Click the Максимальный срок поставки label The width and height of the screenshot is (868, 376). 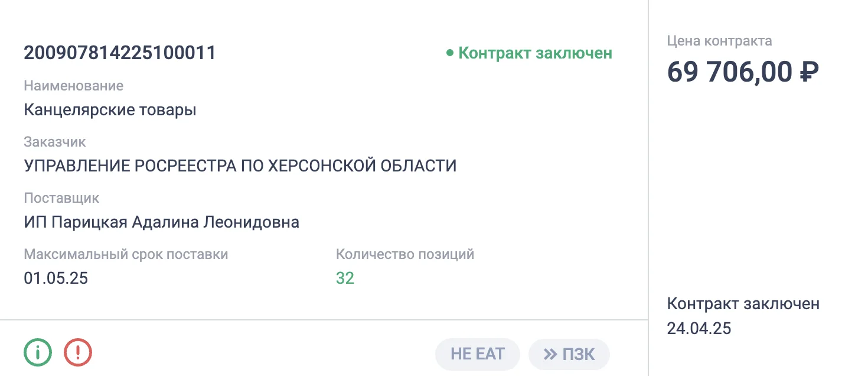point(126,254)
